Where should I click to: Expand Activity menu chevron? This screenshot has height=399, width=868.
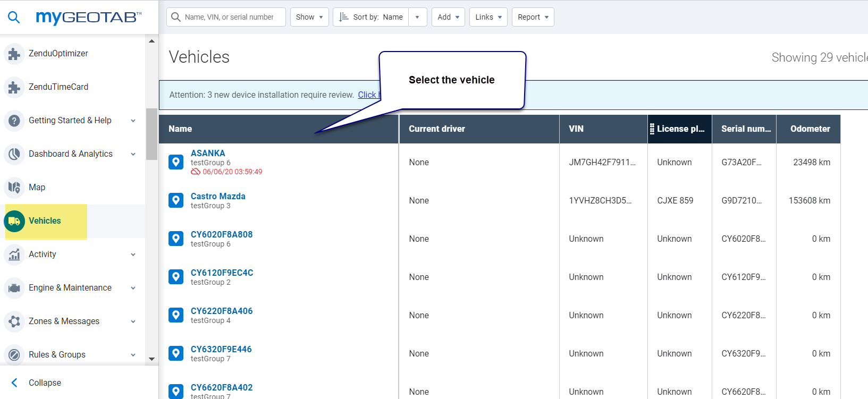tap(133, 254)
